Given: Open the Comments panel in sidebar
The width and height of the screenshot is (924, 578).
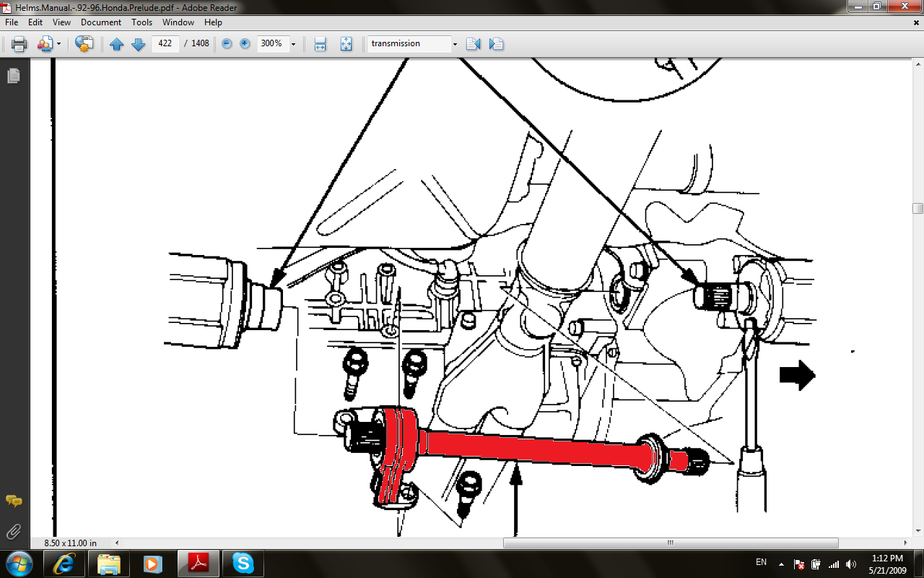Looking at the screenshot, I should (x=13, y=501).
